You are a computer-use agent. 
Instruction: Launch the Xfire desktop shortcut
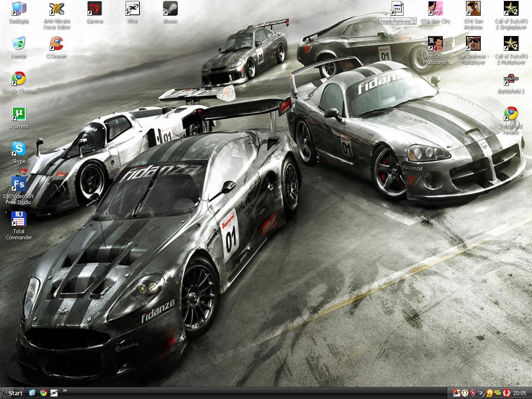133,13
